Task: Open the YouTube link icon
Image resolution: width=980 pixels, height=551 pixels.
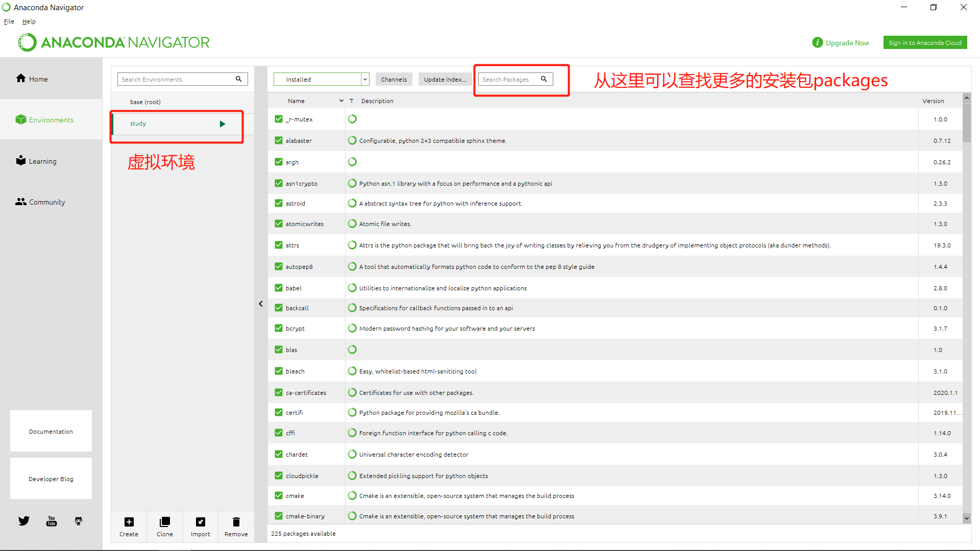Action: [x=52, y=521]
